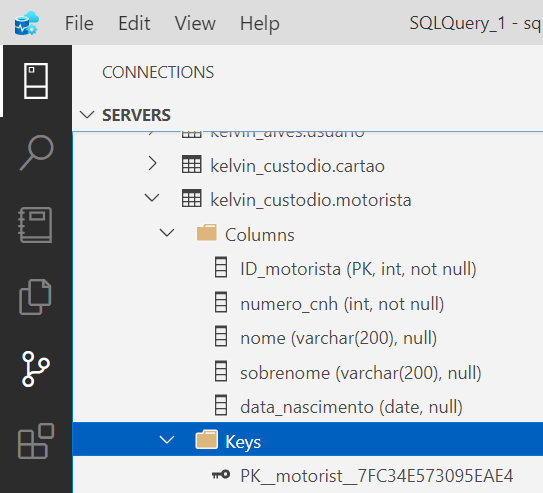This screenshot has height=493, width=543.
Task: Open the Explorer files icon
Action: pyautogui.click(x=35, y=297)
